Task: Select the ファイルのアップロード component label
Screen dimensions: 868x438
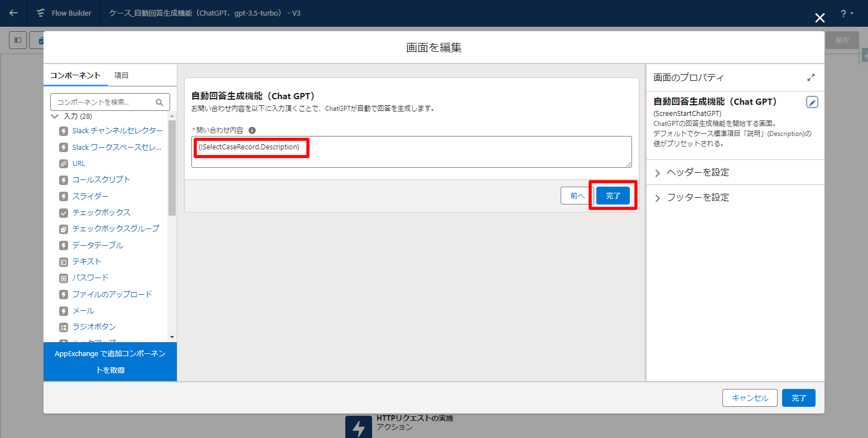Action: coord(112,294)
